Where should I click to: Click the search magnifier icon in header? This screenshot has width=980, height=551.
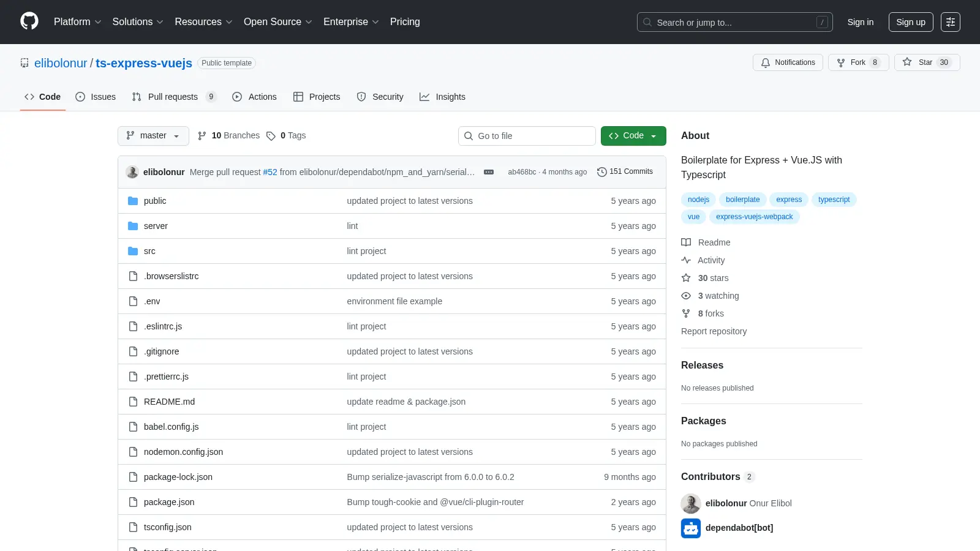click(x=647, y=22)
